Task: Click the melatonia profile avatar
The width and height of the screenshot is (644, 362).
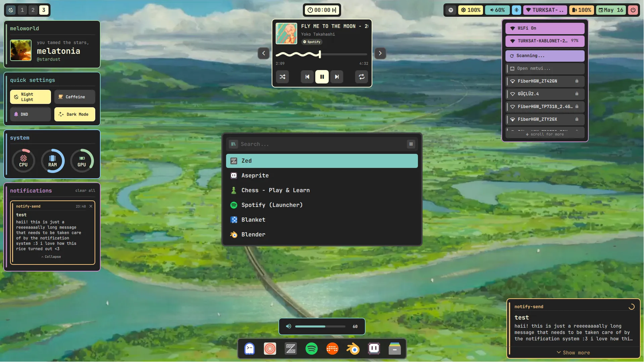Action: coord(21,50)
